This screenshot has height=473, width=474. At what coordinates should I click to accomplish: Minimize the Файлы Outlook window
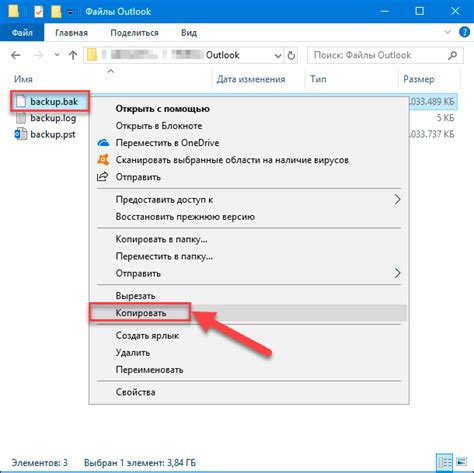coord(385,11)
